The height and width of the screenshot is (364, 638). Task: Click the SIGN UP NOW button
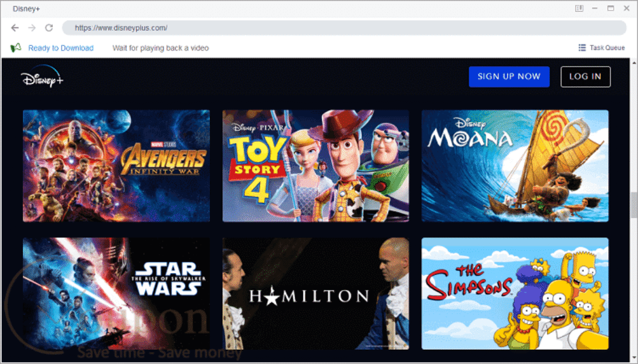(509, 77)
